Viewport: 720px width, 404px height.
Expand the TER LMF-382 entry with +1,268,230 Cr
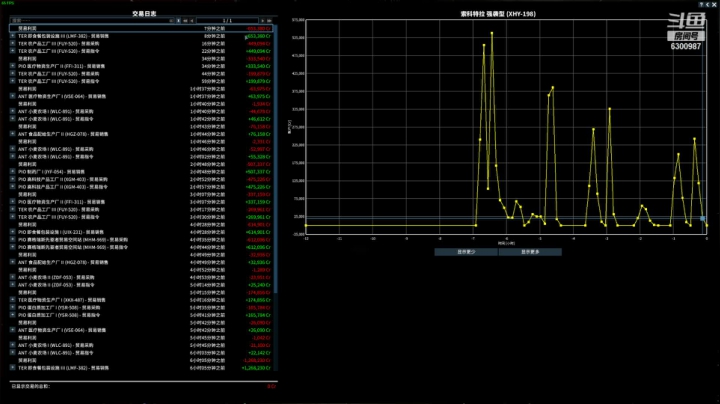pyautogui.click(x=13, y=368)
